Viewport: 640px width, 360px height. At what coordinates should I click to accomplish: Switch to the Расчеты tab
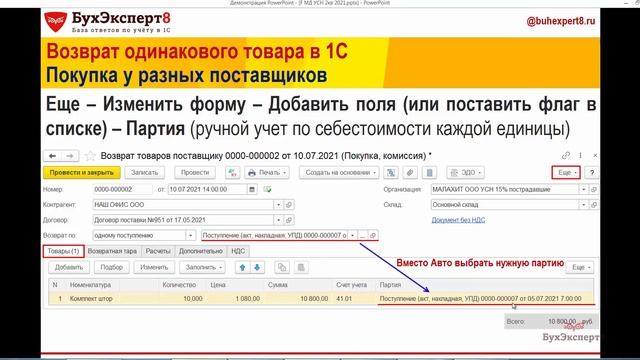(x=158, y=251)
